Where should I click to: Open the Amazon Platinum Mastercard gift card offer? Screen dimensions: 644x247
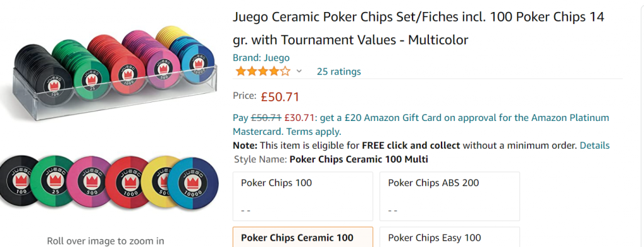click(421, 125)
